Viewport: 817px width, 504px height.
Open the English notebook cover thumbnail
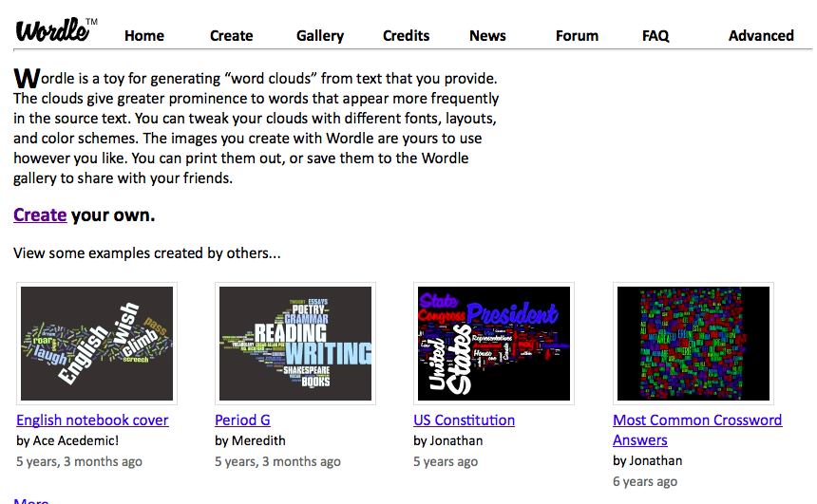point(97,344)
